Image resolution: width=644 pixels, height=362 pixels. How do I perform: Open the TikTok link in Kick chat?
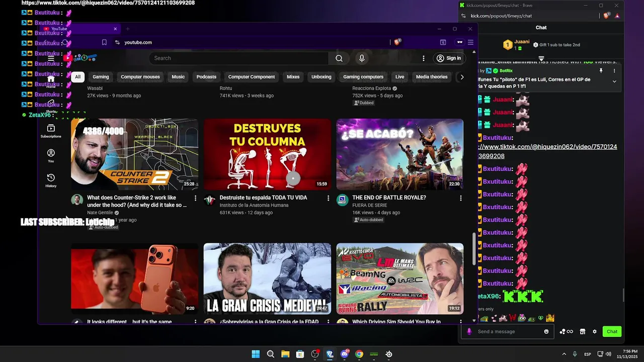point(547,151)
